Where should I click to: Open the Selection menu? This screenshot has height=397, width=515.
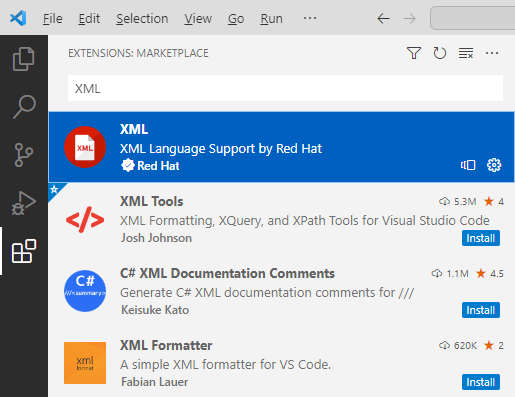tap(142, 19)
